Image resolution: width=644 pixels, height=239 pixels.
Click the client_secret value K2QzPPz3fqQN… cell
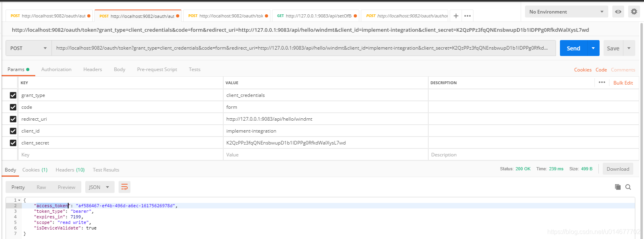pyautogui.click(x=326, y=143)
